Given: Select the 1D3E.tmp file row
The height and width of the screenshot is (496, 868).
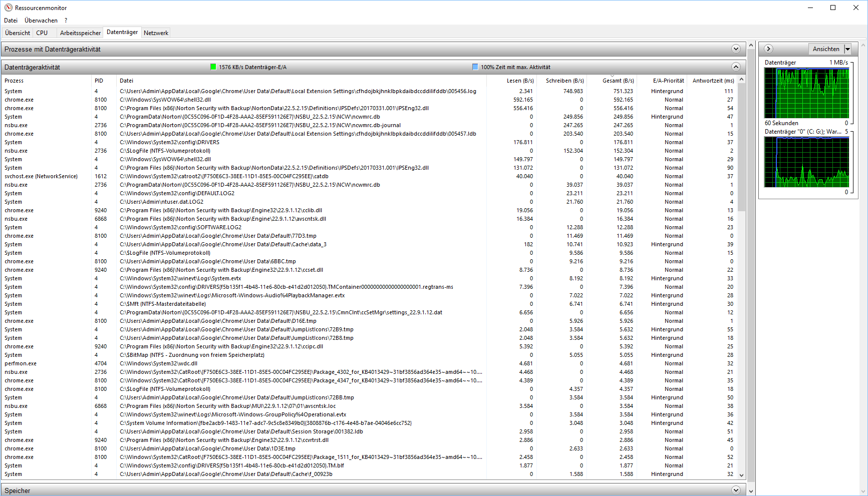Looking at the screenshot, I should pyautogui.click(x=370, y=448).
